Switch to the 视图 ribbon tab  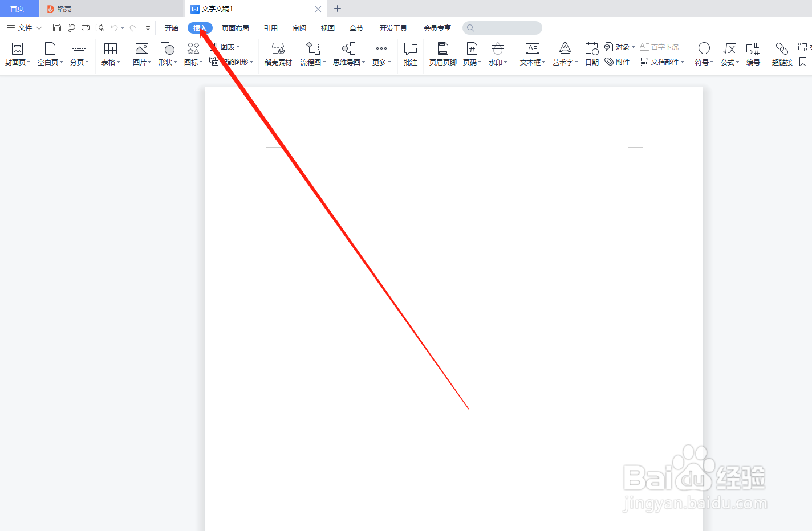pyautogui.click(x=328, y=28)
